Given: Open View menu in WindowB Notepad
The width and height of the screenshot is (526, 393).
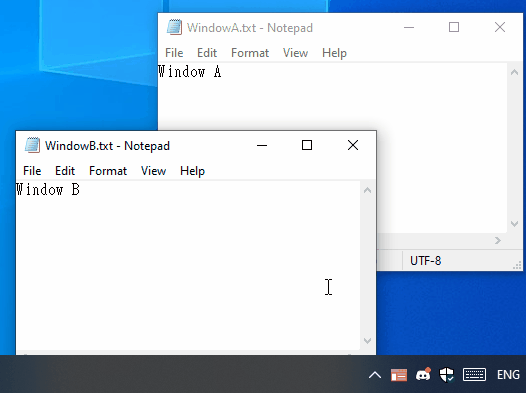Looking at the screenshot, I should [153, 171].
